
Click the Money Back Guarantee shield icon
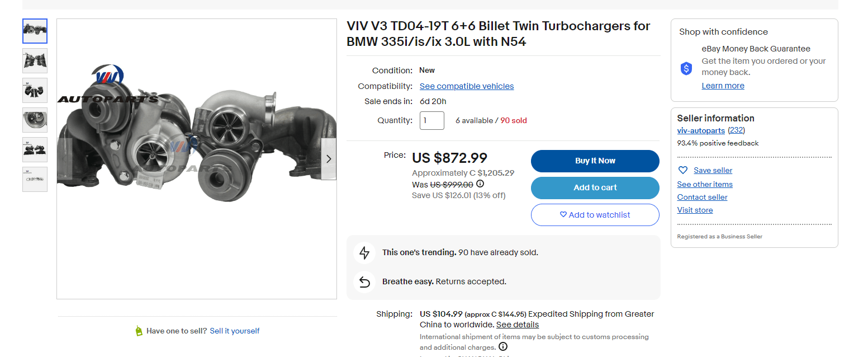tap(686, 68)
